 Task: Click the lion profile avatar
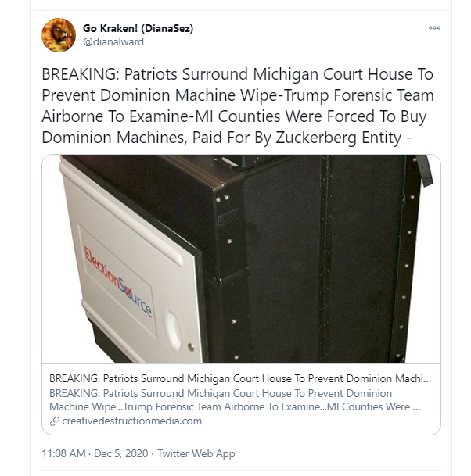(x=59, y=35)
